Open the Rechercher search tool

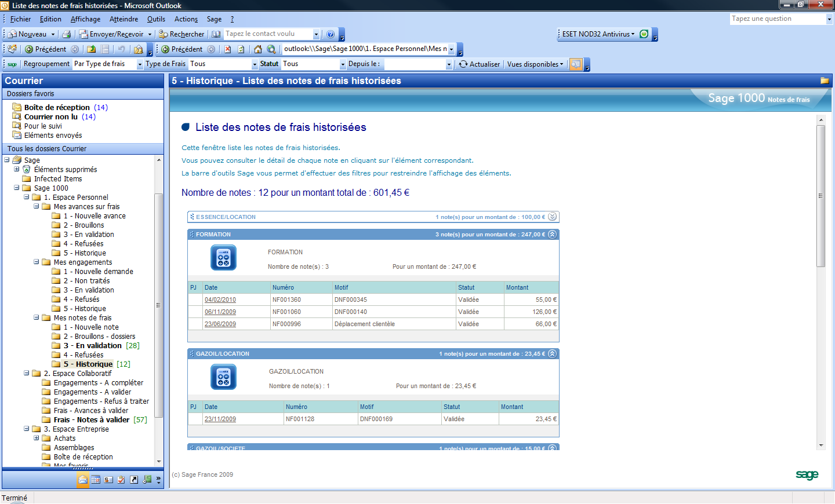click(181, 34)
